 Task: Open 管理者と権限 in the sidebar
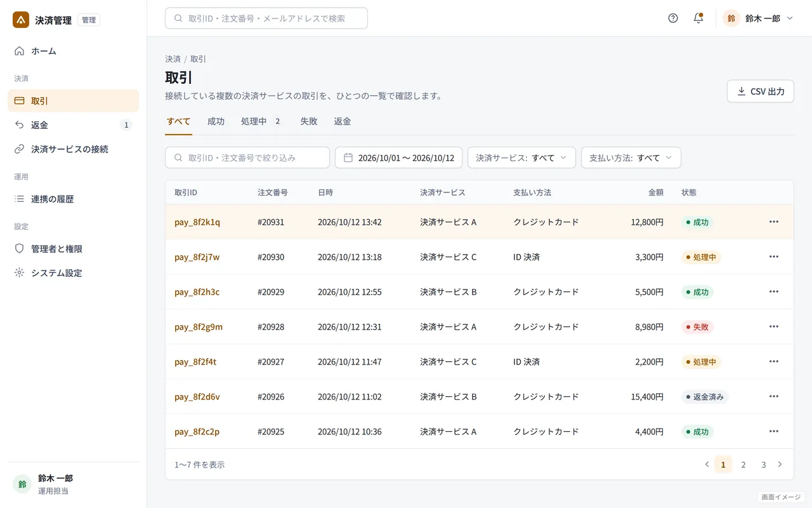coord(73,249)
